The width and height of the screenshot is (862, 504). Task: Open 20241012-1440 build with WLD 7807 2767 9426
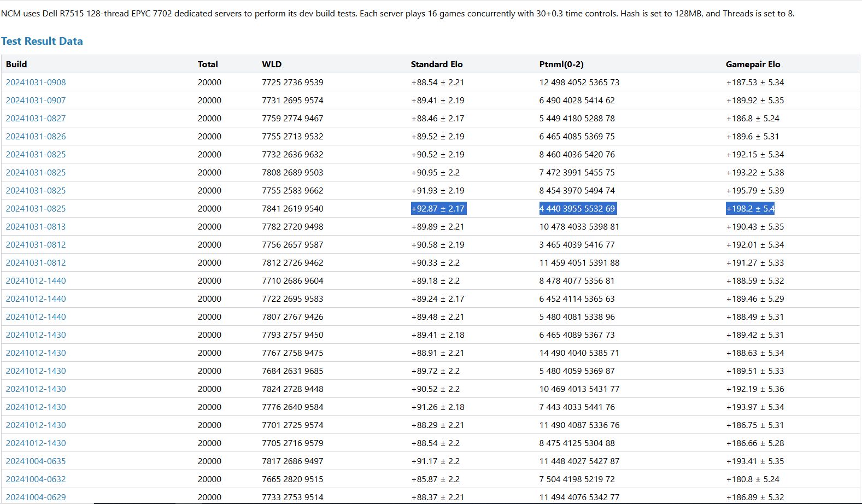[x=36, y=317]
